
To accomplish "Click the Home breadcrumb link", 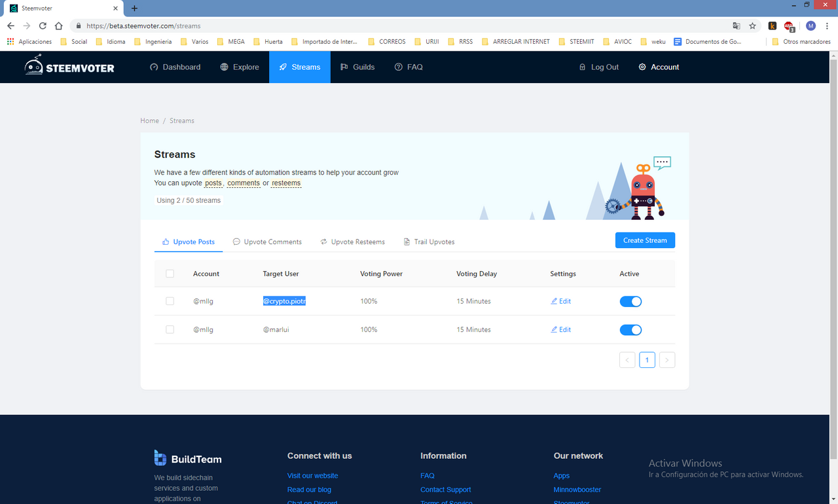I will 149,120.
